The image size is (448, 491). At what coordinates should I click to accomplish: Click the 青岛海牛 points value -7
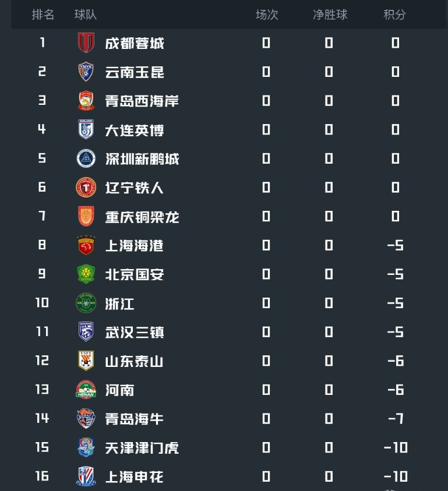click(x=395, y=419)
